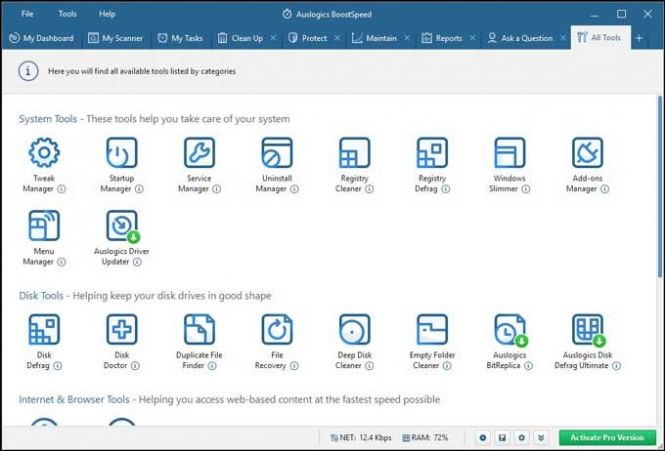This screenshot has height=451, width=665.
Task: Click the info circle in banner
Action: (28, 71)
